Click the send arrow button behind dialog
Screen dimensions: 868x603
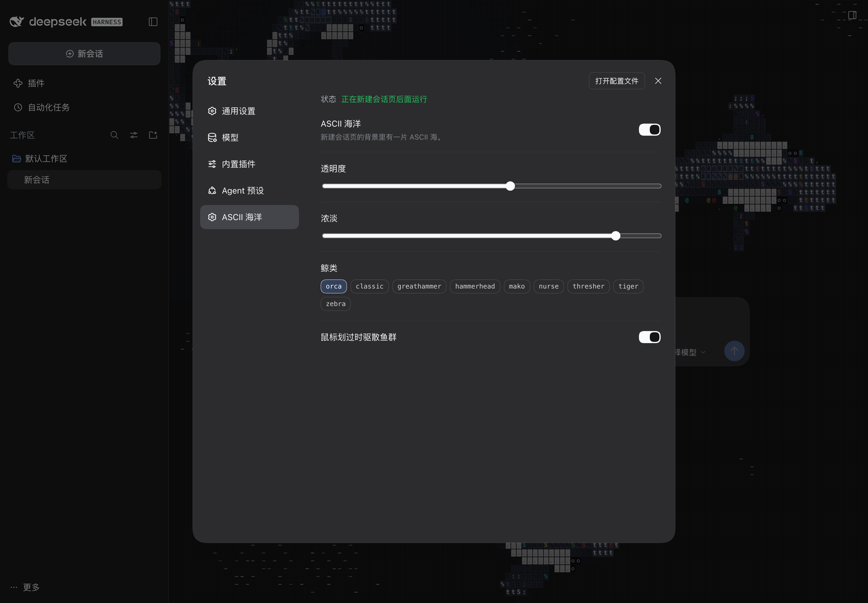pyautogui.click(x=734, y=351)
